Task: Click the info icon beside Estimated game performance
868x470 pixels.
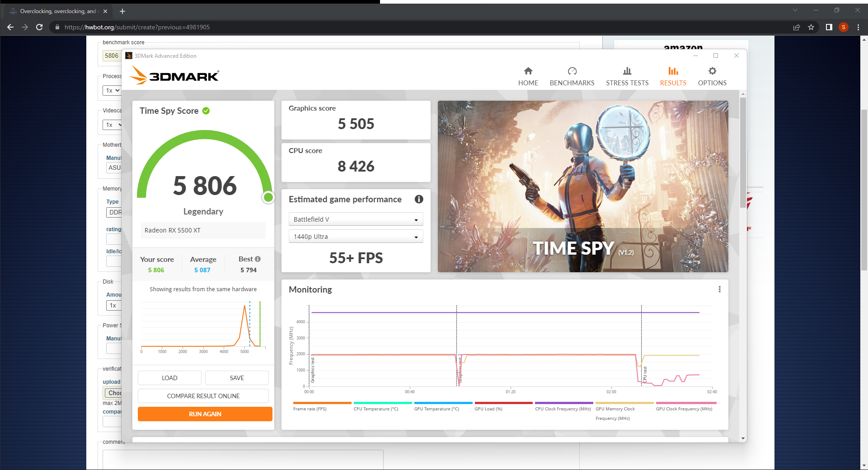Action: point(419,199)
